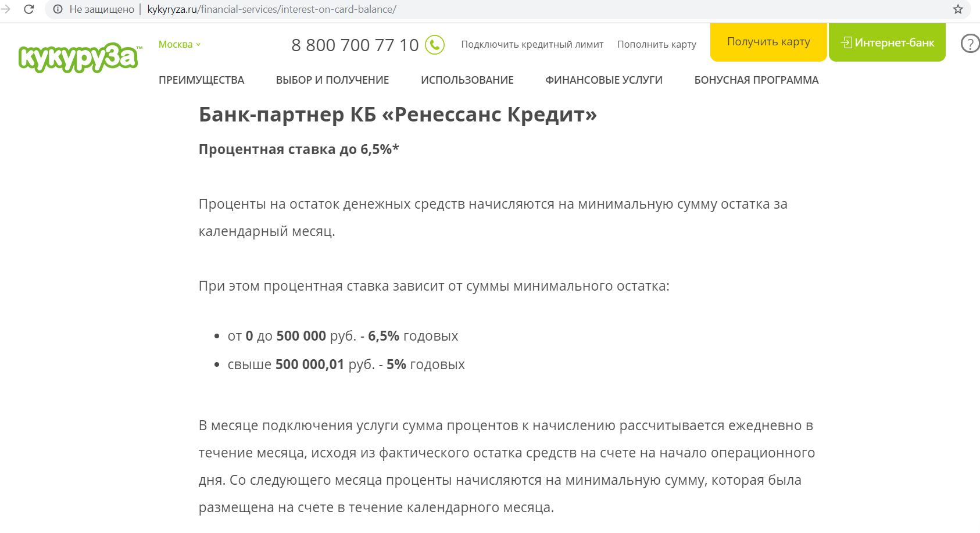Viewport: 980px width, 533px height.
Task: Click heading Банк-партнер КБ «Ренессанс Кредит»
Action: point(398,115)
